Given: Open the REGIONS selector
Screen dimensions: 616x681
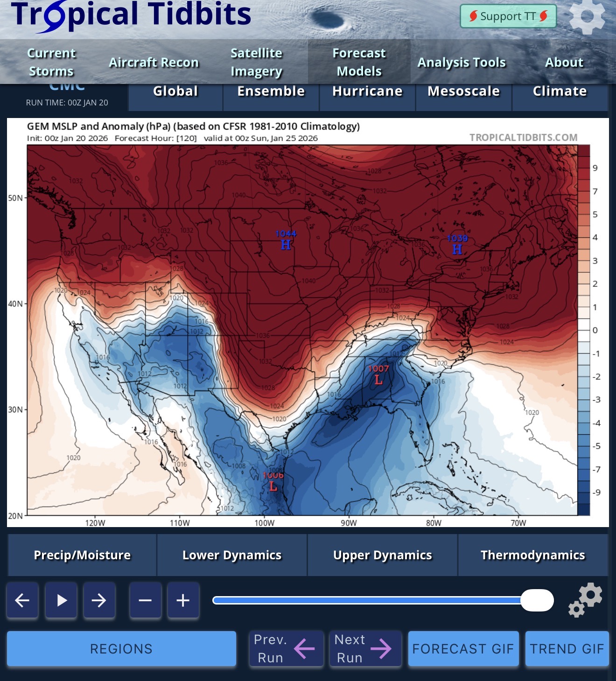Looking at the screenshot, I should pos(121,649).
